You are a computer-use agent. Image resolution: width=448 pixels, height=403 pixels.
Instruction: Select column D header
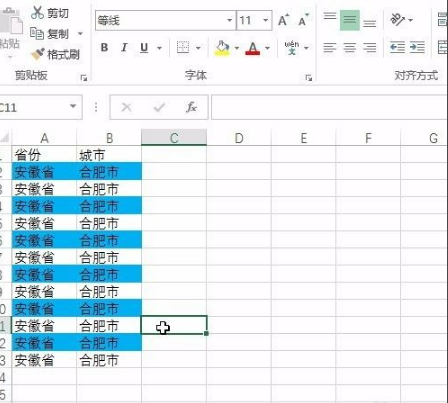(239, 138)
